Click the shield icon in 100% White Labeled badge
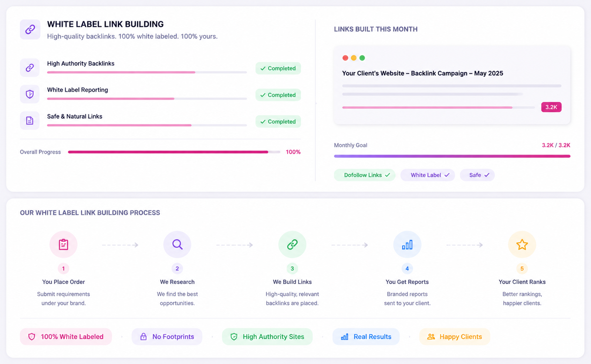 click(x=32, y=337)
